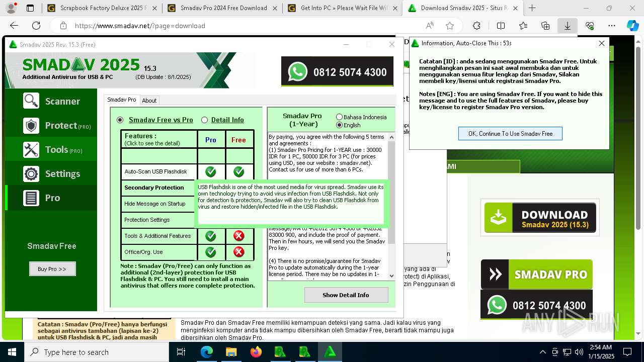Go back in browser history

click(14, 26)
